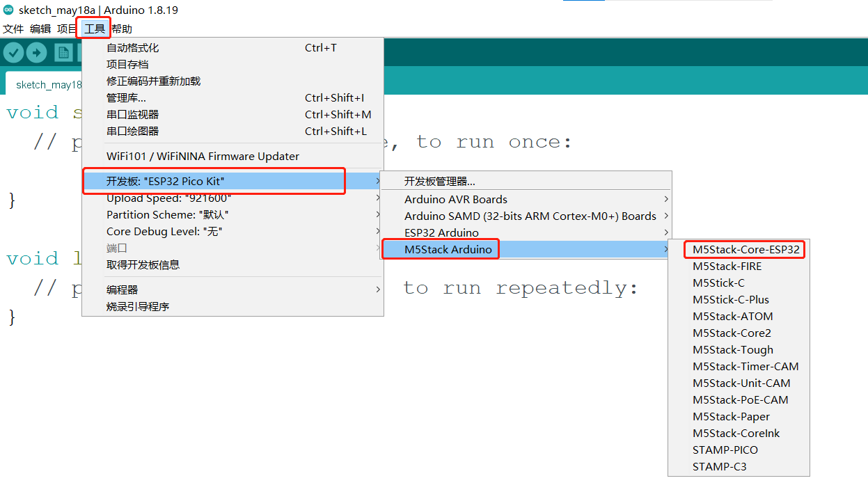Click the New sketch file icon
This screenshot has width=868, height=492.
coord(63,53)
